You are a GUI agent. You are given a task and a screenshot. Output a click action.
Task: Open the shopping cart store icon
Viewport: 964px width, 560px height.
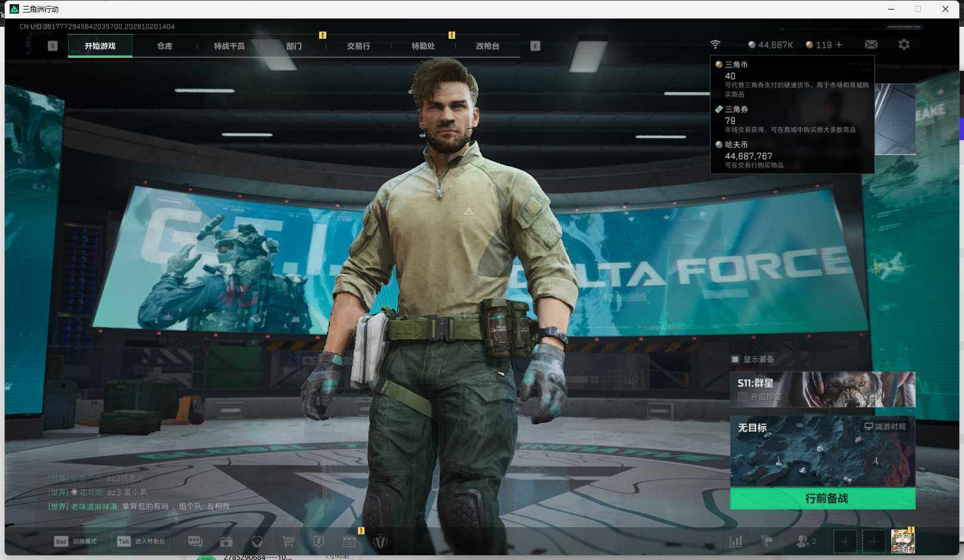pos(288,542)
